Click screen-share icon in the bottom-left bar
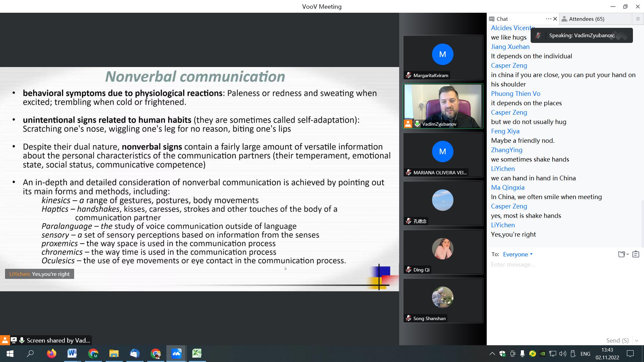This screenshot has height=362, width=644. click(14, 341)
